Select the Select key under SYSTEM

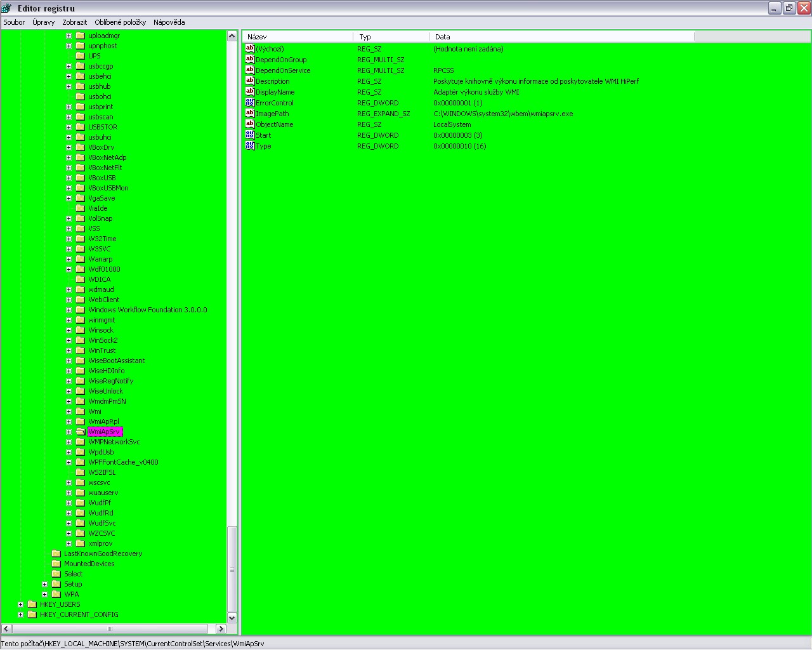pyautogui.click(x=73, y=574)
